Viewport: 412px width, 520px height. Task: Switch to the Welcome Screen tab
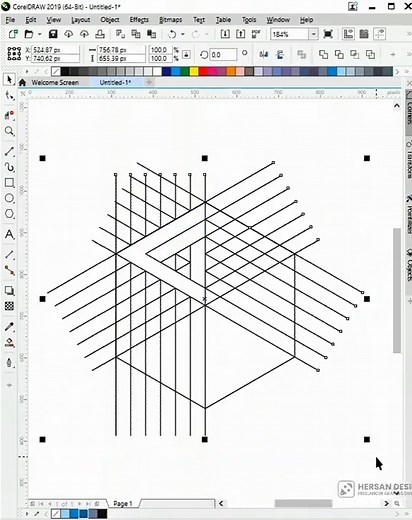[x=55, y=82]
